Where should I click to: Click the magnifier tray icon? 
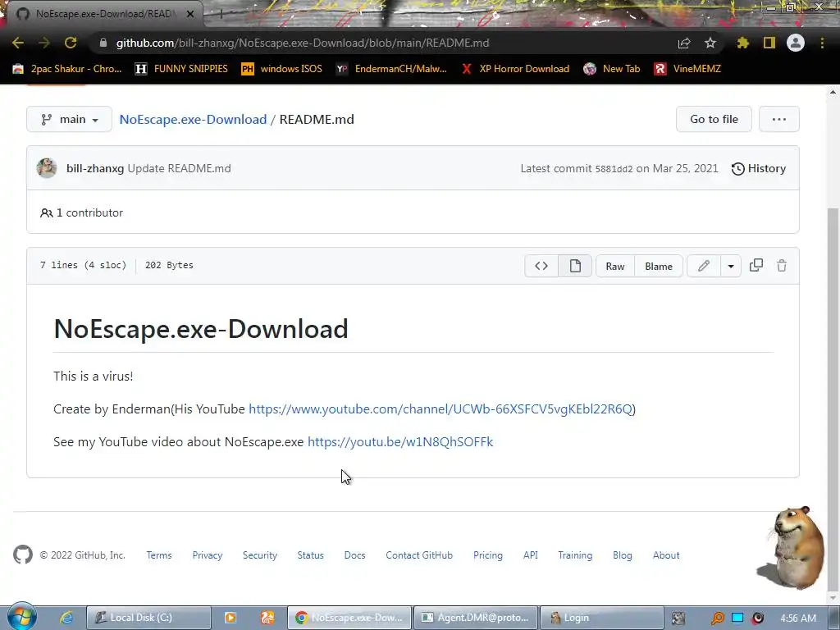[717, 619]
